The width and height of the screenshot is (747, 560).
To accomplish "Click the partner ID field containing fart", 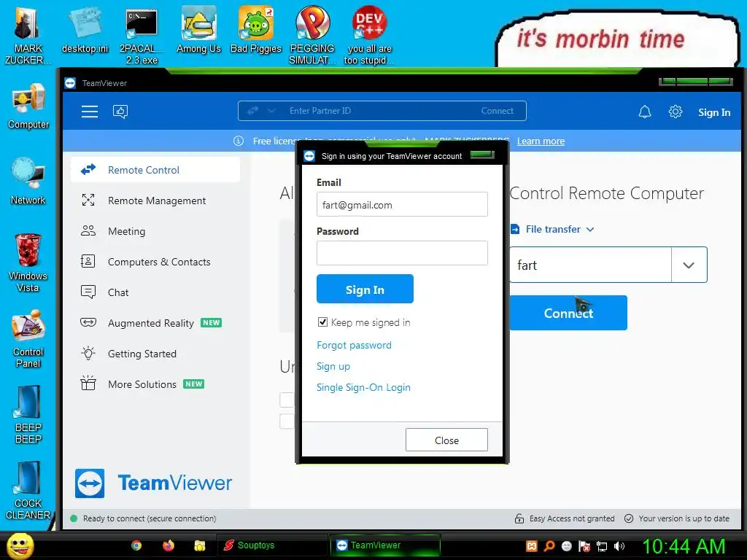I will point(591,265).
